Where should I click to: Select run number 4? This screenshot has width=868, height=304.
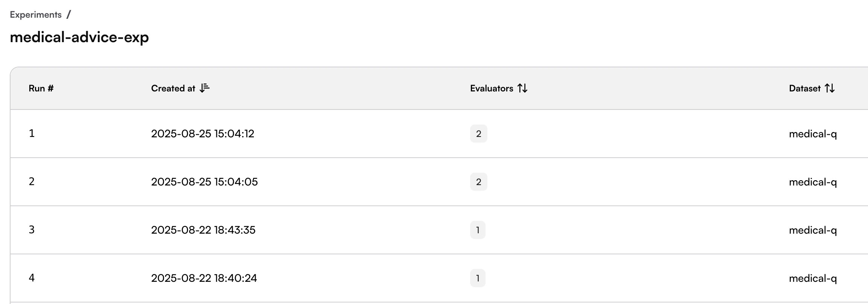[x=32, y=278]
